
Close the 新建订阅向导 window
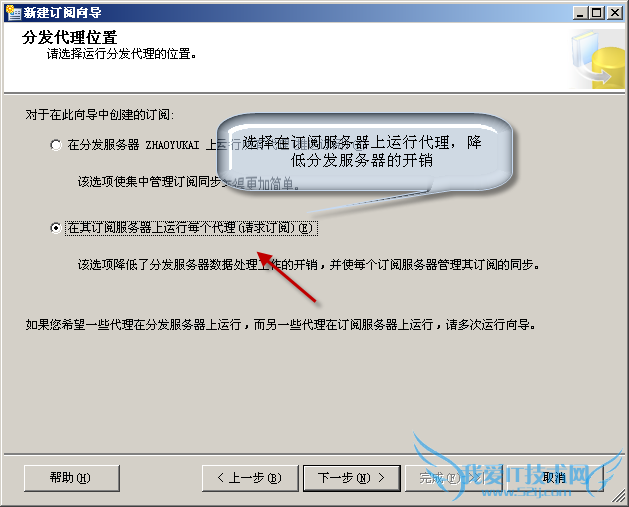coord(615,13)
